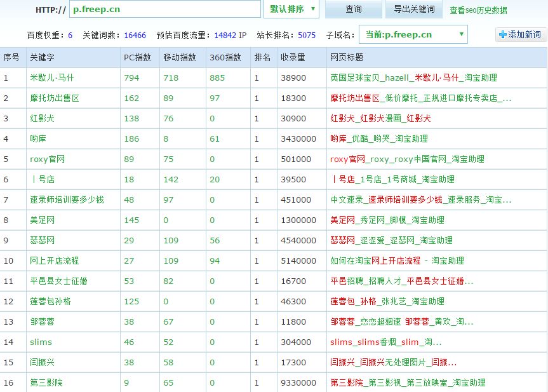Screen dimensions: 548x392
Task: Click the 收录量 column header
Action: pyautogui.click(x=293, y=57)
